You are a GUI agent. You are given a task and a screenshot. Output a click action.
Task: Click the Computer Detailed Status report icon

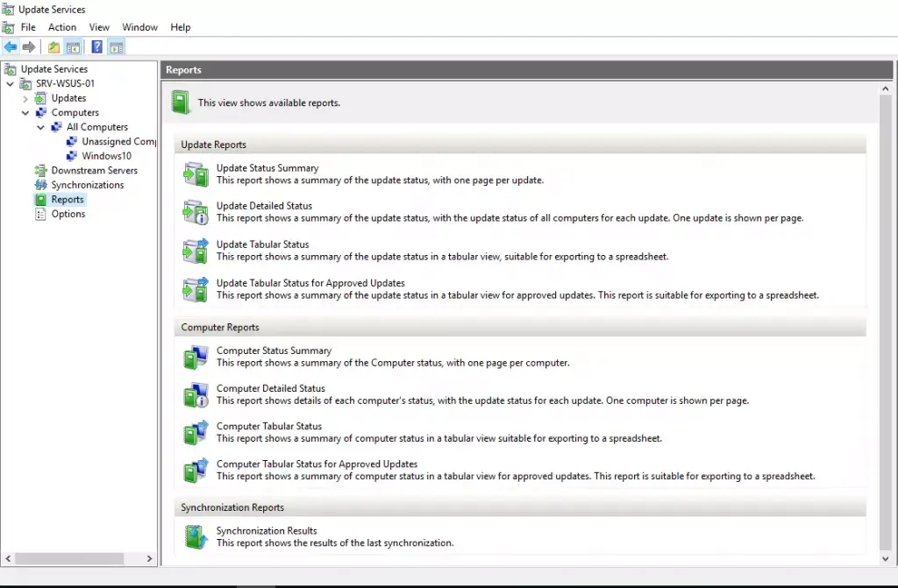click(x=195, y=395)
